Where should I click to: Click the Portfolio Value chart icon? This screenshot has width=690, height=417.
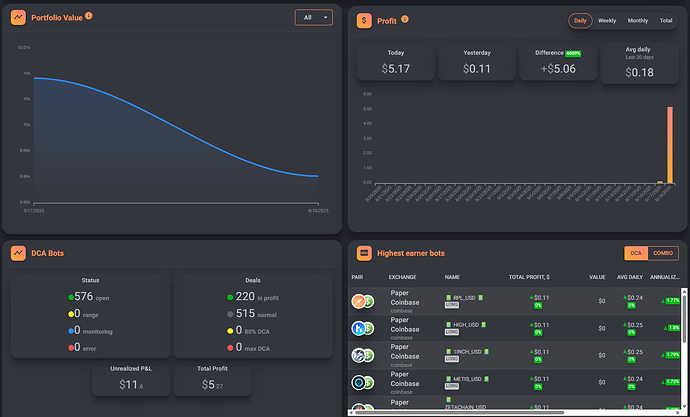pyautogui.click(x=18, y=17)
